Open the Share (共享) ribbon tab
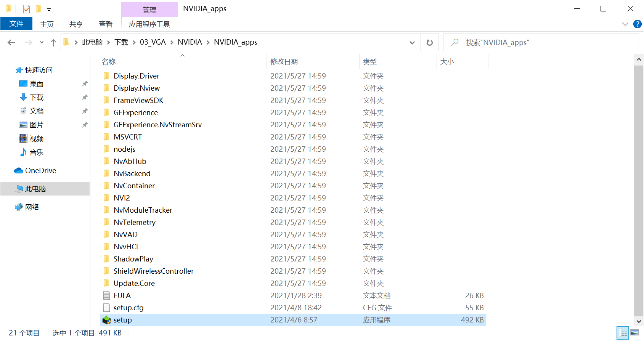Viewport: 644px width, 340px height. [x=76, y=24]
